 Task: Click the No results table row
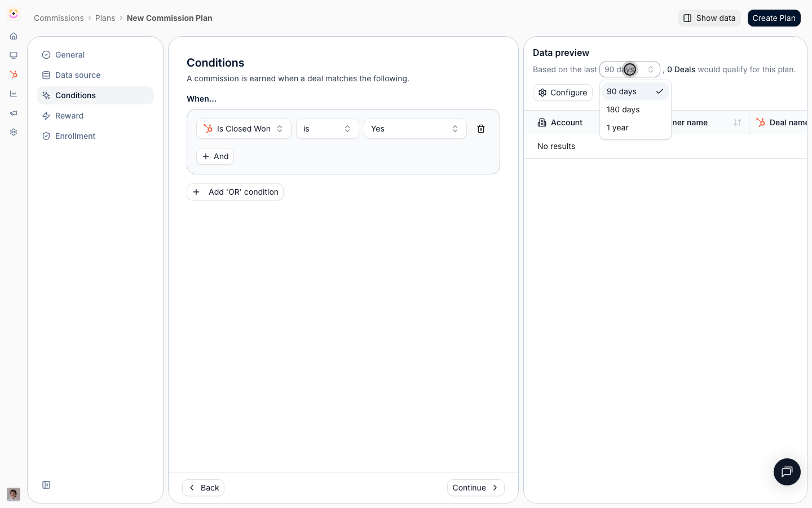(665, 146)
